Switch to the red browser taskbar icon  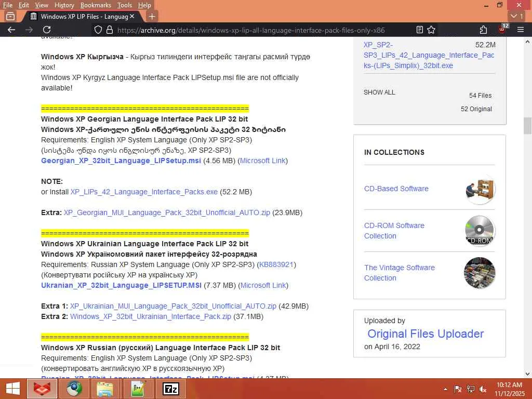coord(42,389)
